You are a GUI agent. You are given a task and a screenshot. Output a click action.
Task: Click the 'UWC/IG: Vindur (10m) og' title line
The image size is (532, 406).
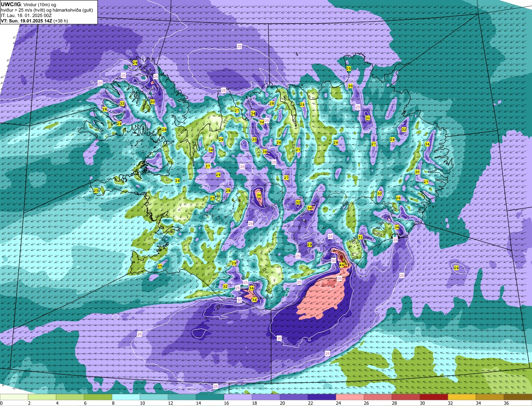(28, 4)
